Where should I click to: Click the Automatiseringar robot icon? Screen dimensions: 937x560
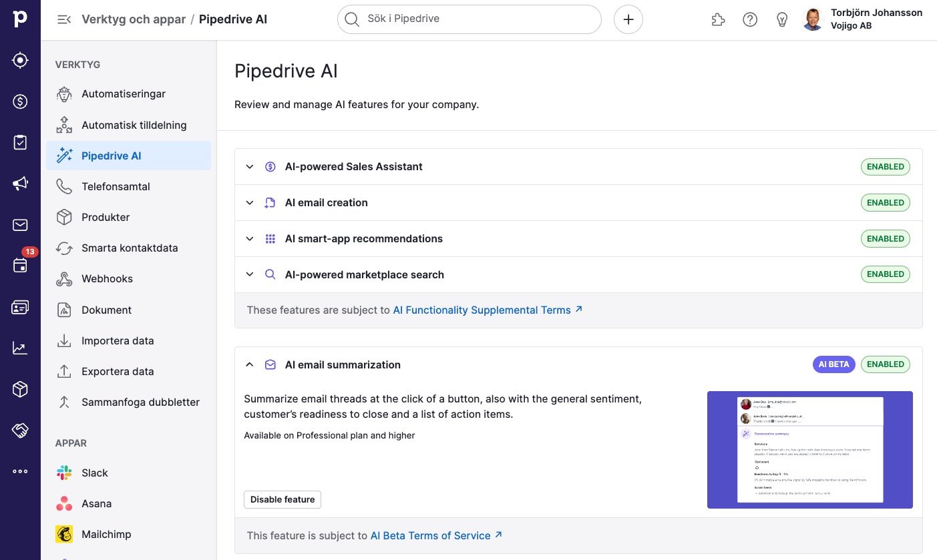pyautogui.click(x=64, y=94)
